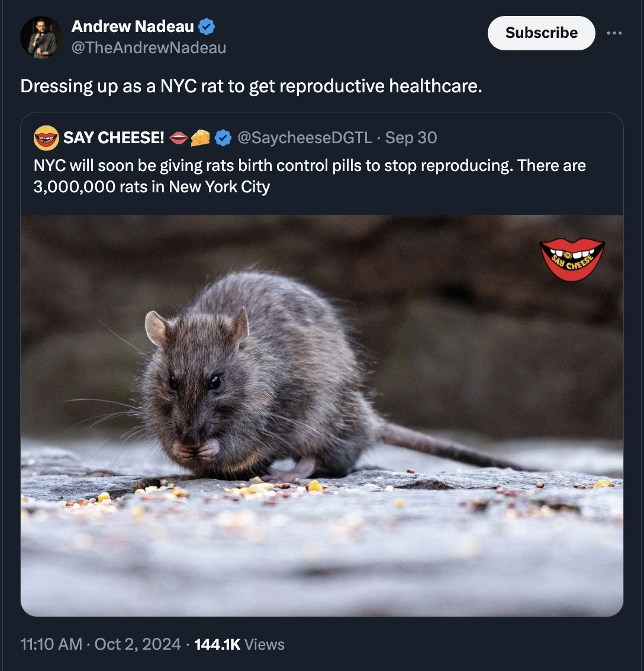Click the Sep 30 quoted tweet date
Image resolution: width=644 pixels, height=671 pixels.
411,138
